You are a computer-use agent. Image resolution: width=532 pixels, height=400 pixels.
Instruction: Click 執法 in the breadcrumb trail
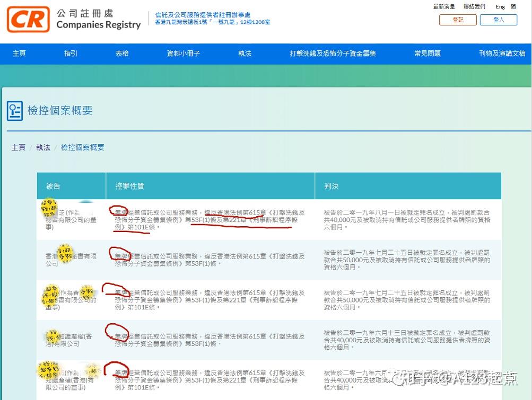[x=43, y=147]
